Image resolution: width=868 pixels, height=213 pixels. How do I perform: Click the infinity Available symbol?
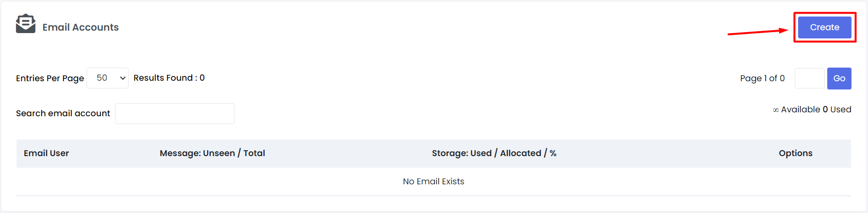click(776, 110)
